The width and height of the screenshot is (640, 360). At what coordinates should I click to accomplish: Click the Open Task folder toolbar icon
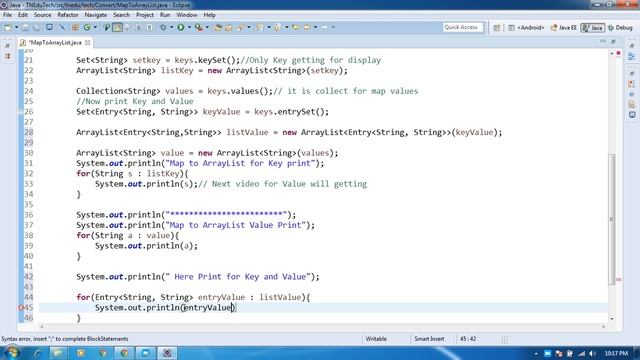point(229,27)
